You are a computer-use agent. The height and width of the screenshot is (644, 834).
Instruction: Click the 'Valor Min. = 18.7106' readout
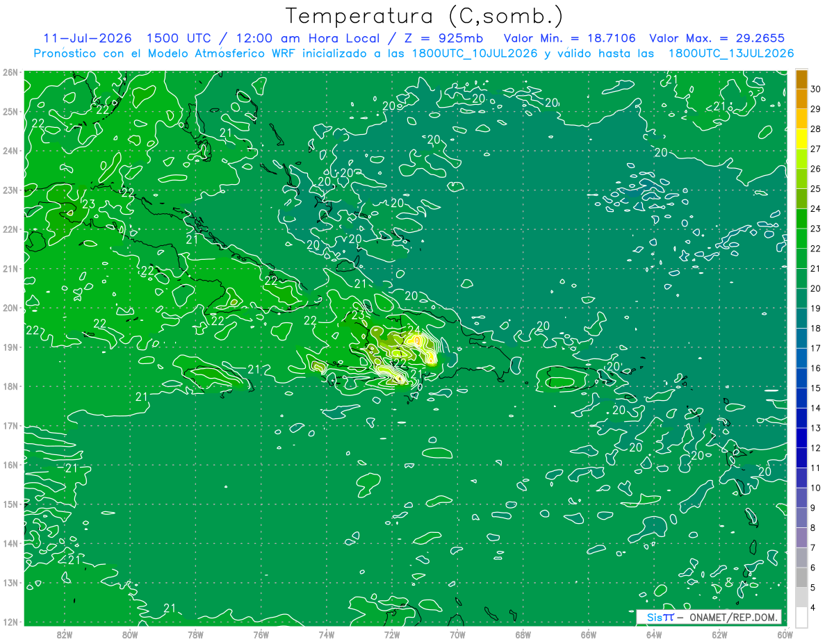570,38
